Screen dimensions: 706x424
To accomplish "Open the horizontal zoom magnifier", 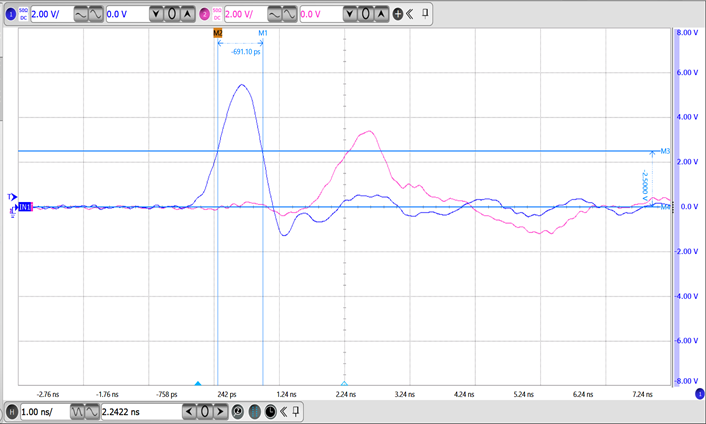I will tap(238, 412).
